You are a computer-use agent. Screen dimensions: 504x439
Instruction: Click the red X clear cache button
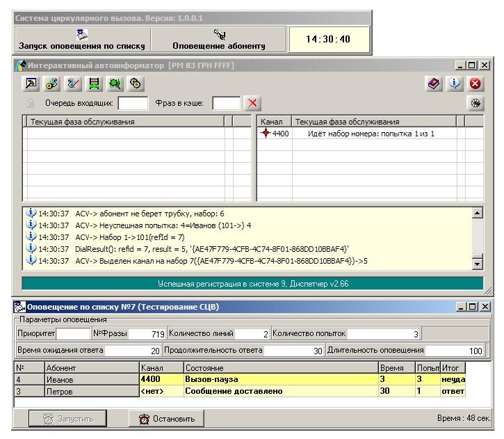coord(252,103)
